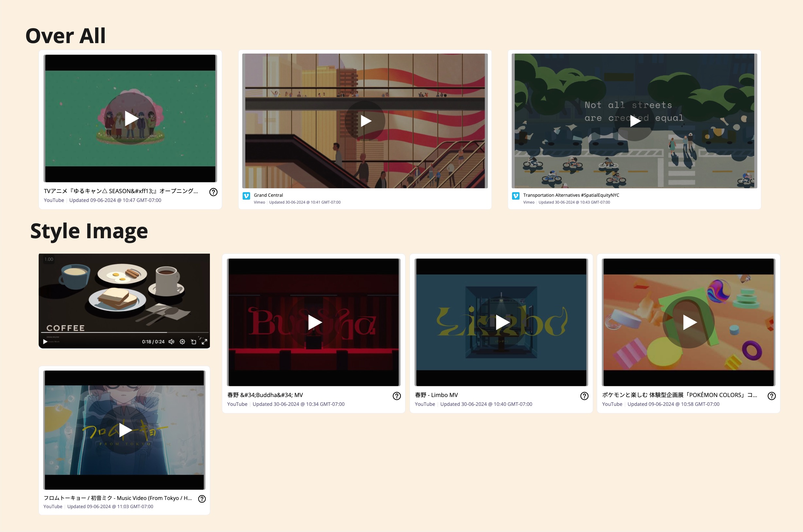The width and height of the screenshot is (803, 532).
Task: Enter fullscreen on the COFFEE video
Action: click(x=204, y=342)
